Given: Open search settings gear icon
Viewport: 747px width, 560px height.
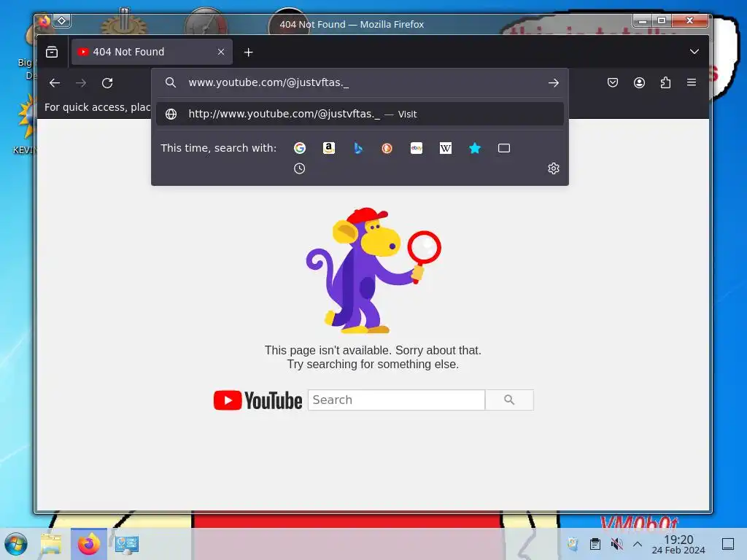Looking at the screenshot, I should (x=553, y=168).
